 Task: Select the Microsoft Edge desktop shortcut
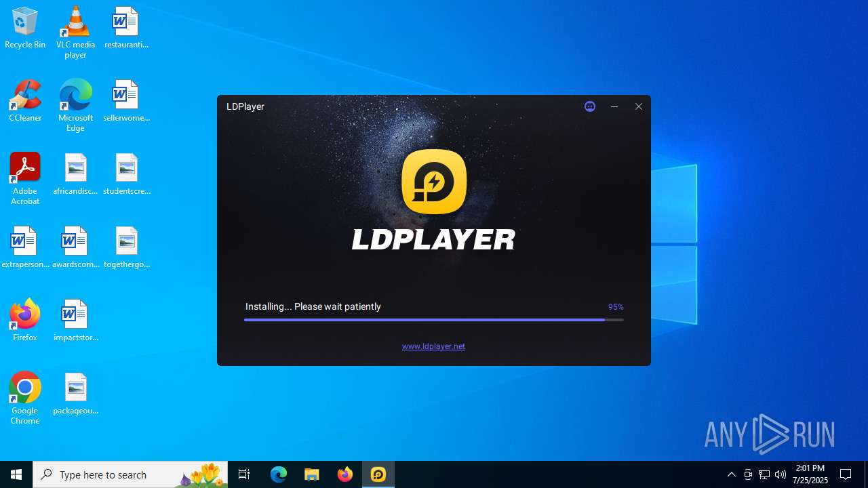coord(75,106)
